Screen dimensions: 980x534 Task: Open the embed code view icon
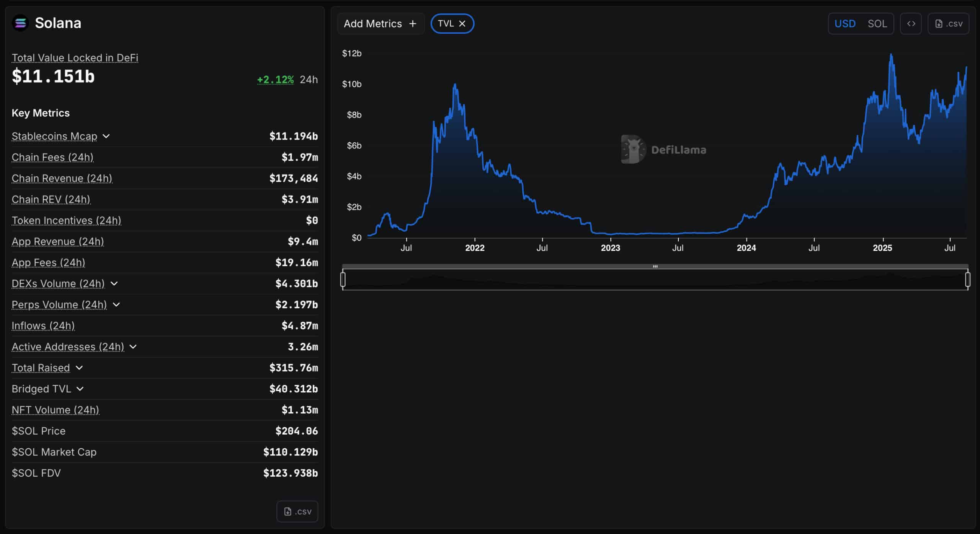pyautogui.click(x=911, y=23)
